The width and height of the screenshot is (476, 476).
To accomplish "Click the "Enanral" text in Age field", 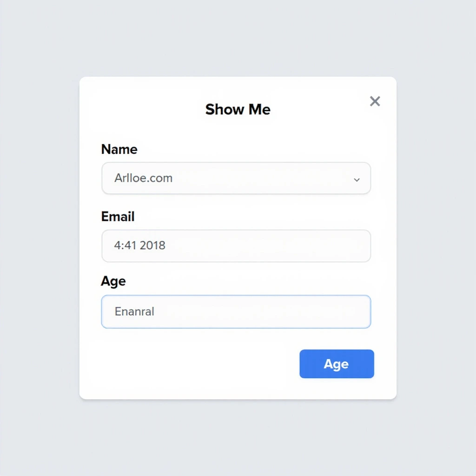I will (x=134, y=311).
